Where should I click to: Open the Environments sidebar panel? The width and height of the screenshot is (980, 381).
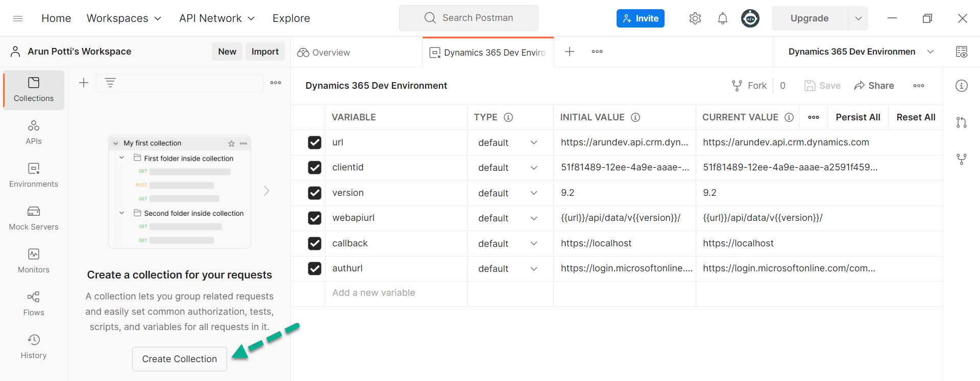coord(34,175)
